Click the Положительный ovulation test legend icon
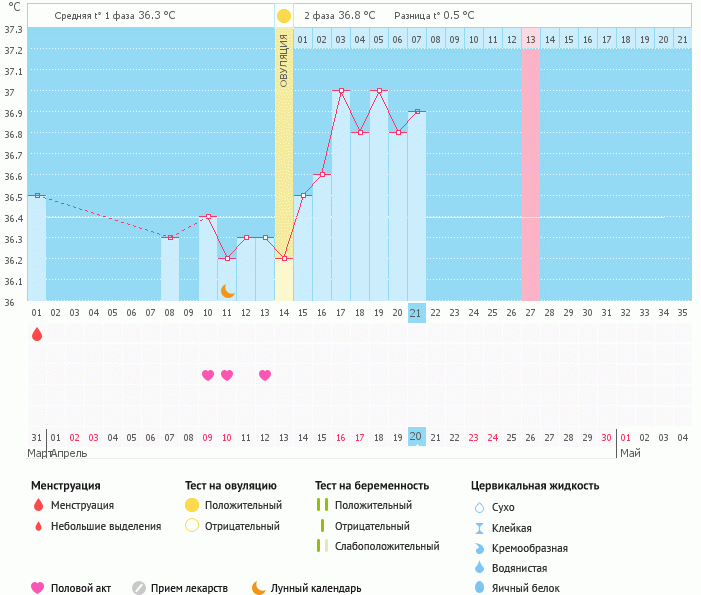Image resolution: width=701 pixels, height=595 pixels. pyautogui.click(x=192, y=505)
